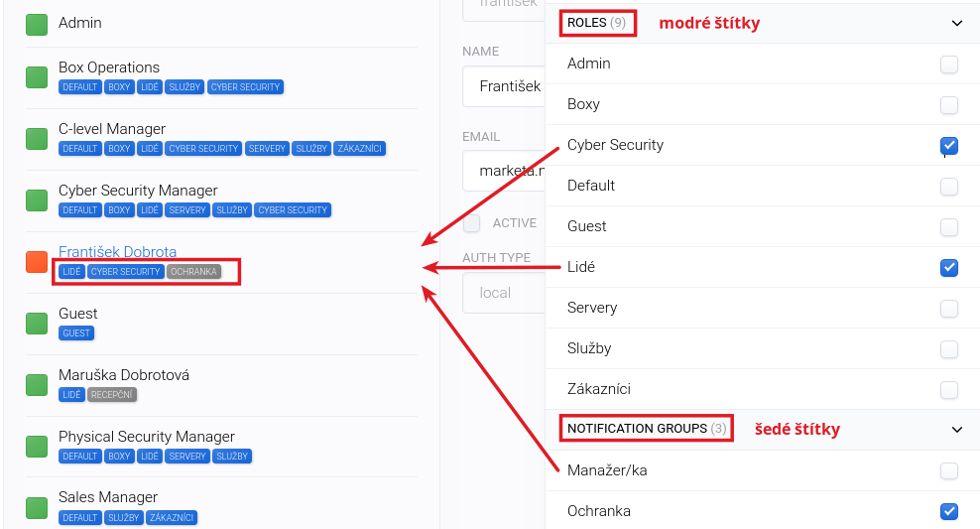980x529 pixels.
Task: Click the green status icon for C-level Manager
Action: point(37,138)
